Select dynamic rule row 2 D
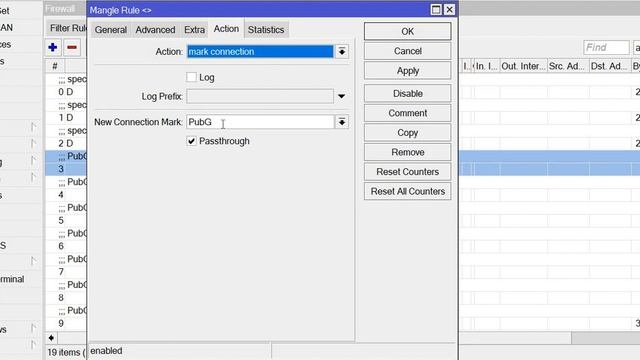The image size is (640, 360). click(65, 143)
